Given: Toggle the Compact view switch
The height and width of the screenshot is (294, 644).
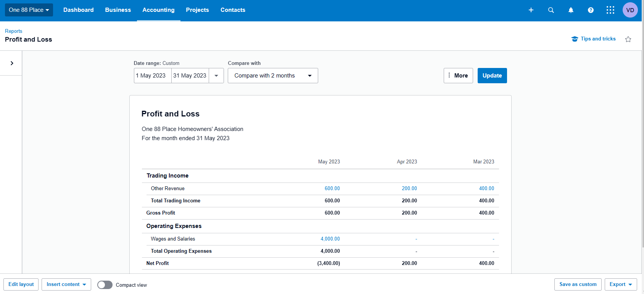Looking at the screenshot, I should 105,285.
